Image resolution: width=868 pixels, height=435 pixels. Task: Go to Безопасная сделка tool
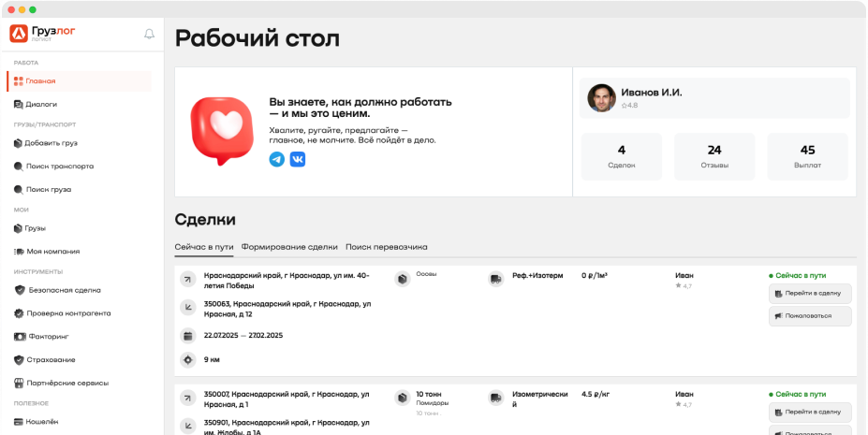[64, 290]
